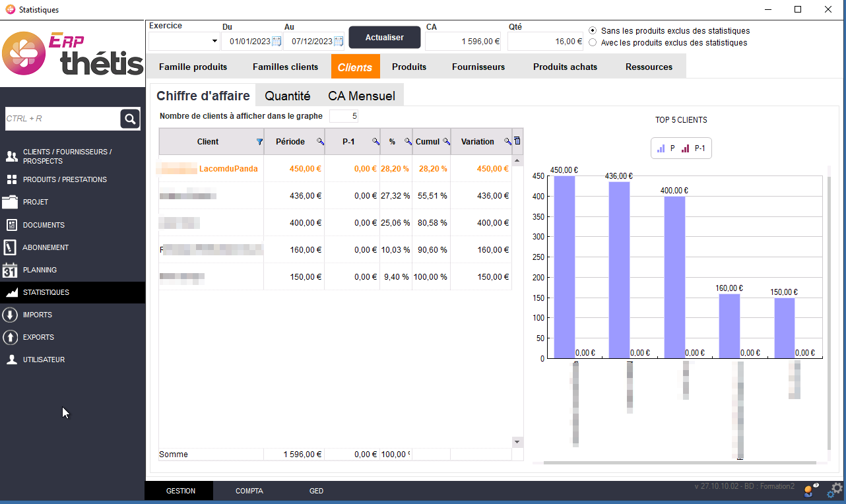The width and height of the screenshot is (846, 504).
Task: Open Clients / Fournisseurs / Prospects menu
Action: point(66,156)
